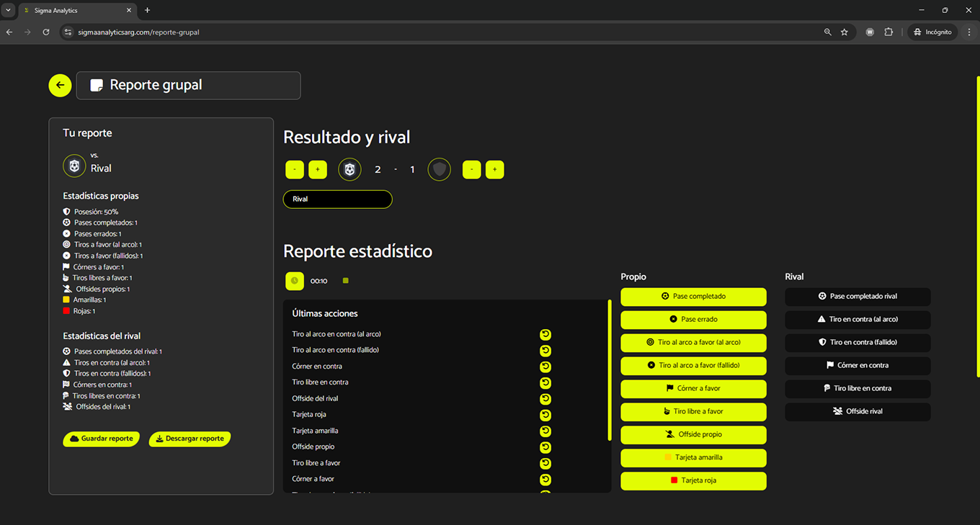Increase own team score with plus
Viewport: 980px width, 525px height.
click(318, 170)
